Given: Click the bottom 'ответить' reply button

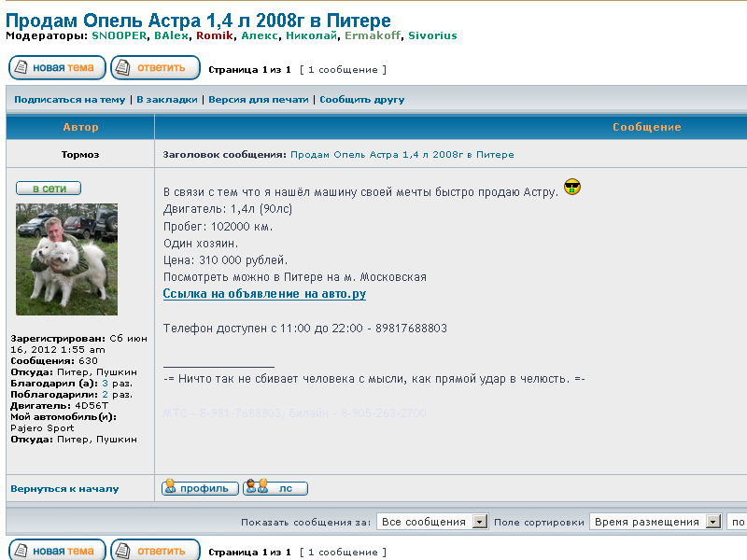Looking at the screenshot, I should [x=155, y=551].
